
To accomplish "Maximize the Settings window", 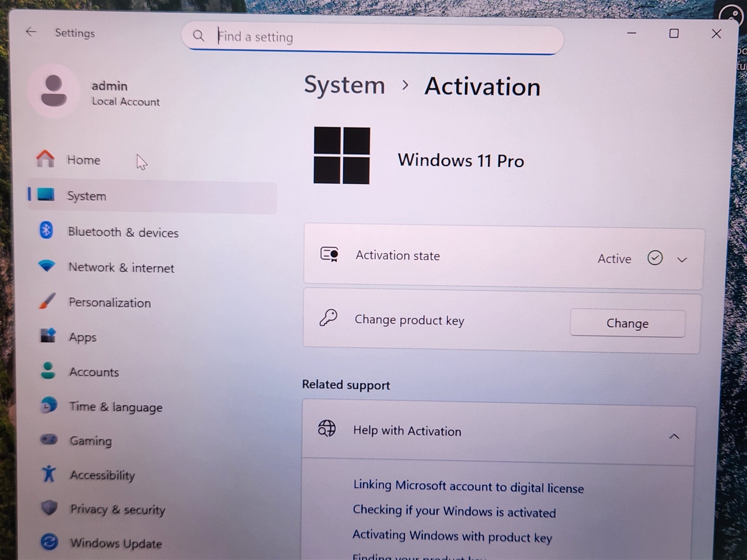I will coord(674,33).
